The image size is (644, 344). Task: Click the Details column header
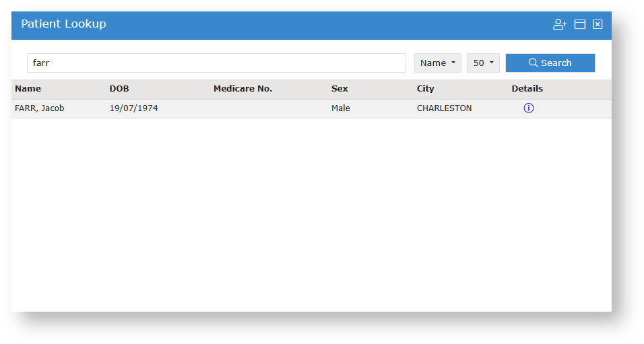click(x=527, y=89)
